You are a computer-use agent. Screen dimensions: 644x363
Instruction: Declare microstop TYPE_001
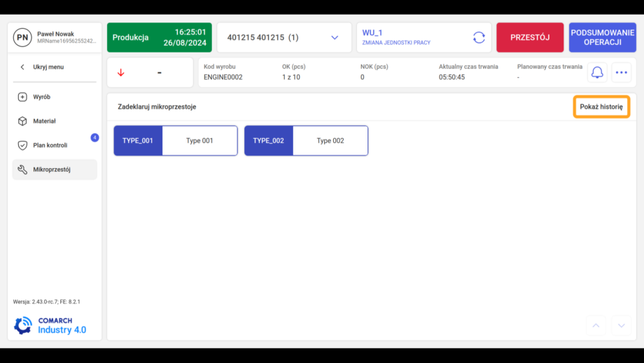click(x=176, y=141)
